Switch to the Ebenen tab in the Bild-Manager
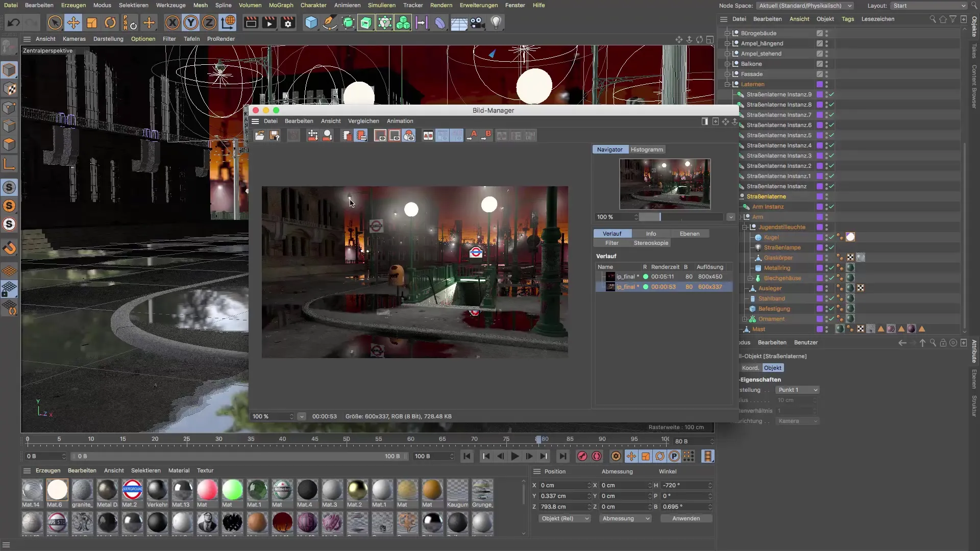This screenshot has width=980, height=551. click(689, 234)
